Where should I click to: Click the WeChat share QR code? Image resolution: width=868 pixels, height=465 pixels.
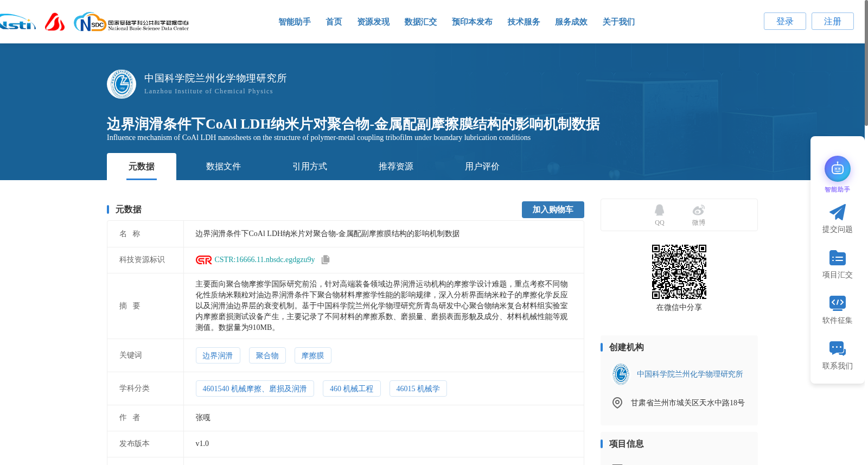[x=679, y=272]
